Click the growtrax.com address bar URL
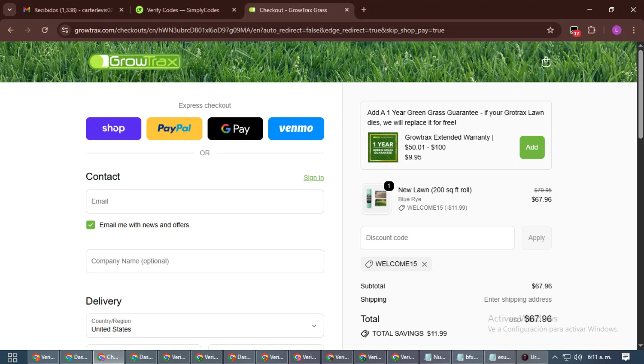The height and width of the screenshot is (364, 644). [x=259, y=30]
